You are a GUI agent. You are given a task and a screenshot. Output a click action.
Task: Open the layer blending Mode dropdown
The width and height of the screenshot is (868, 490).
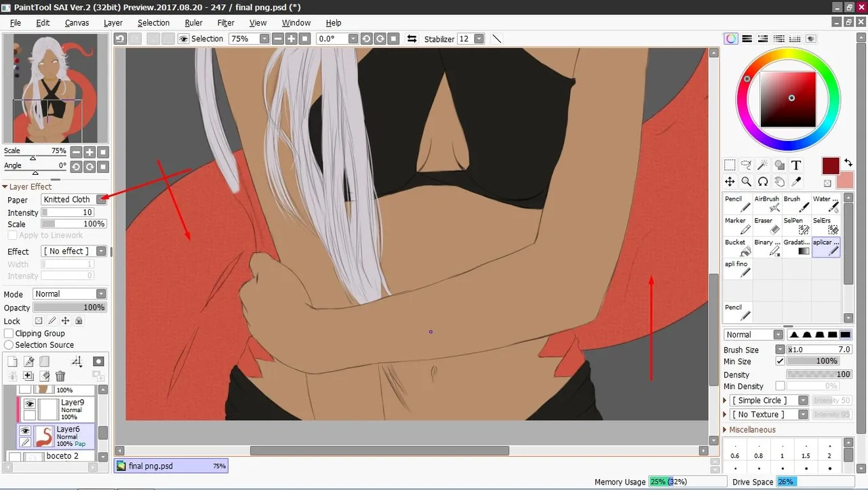[x=101, y=294]
